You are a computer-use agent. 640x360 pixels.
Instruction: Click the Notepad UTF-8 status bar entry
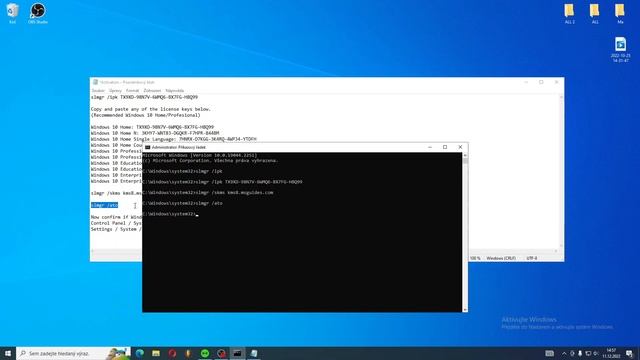tap(532, 258)
